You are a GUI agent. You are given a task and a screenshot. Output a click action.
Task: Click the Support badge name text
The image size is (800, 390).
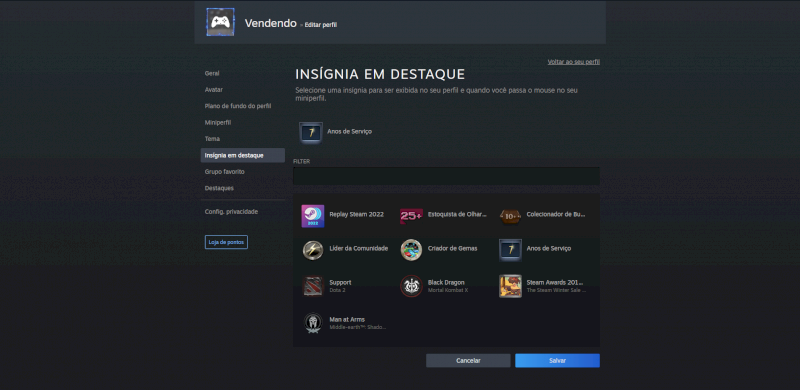point(340,282)
